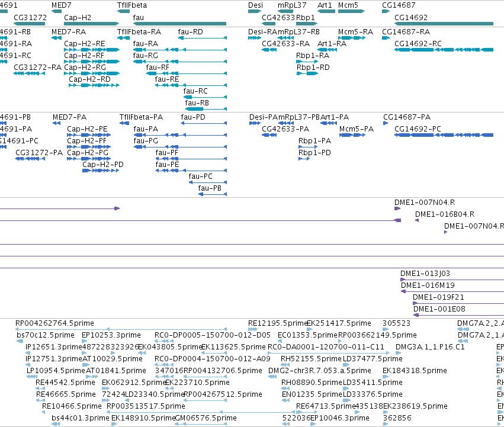Click the MED7 gene label
This screenshot has width=504, height=427.
[61, 5]
